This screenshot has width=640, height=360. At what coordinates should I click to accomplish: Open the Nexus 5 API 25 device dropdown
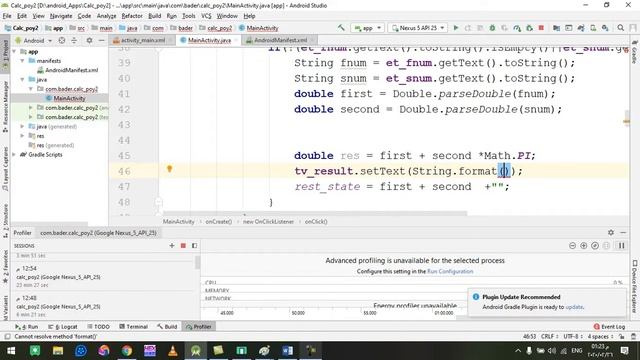coord(418,28)
